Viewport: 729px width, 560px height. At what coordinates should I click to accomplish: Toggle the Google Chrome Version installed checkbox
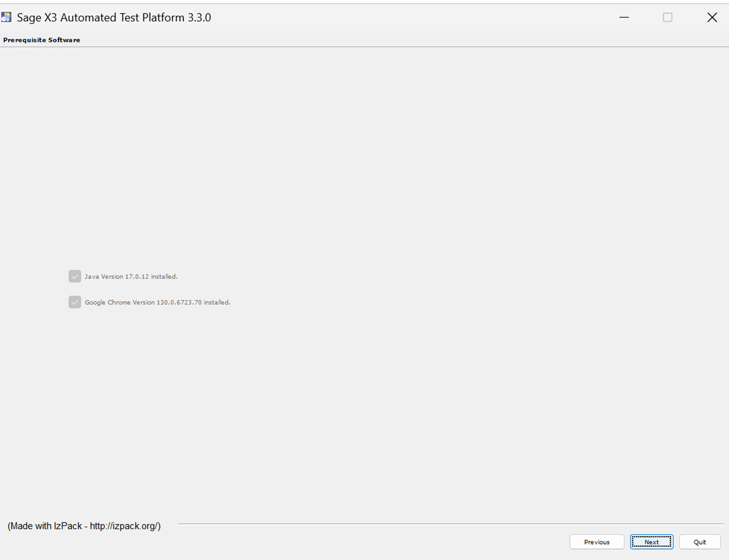[75, 302]
